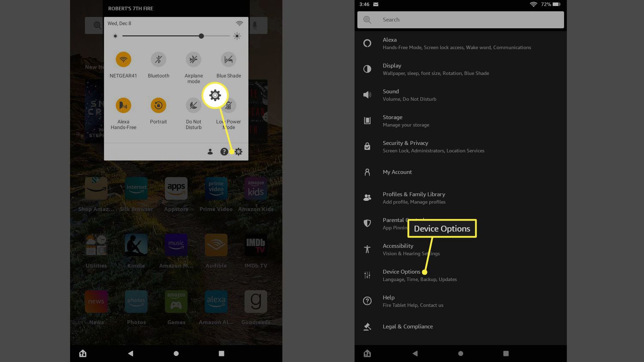Open the Utilities folder
644x362 pixels.
click(96, 245)
